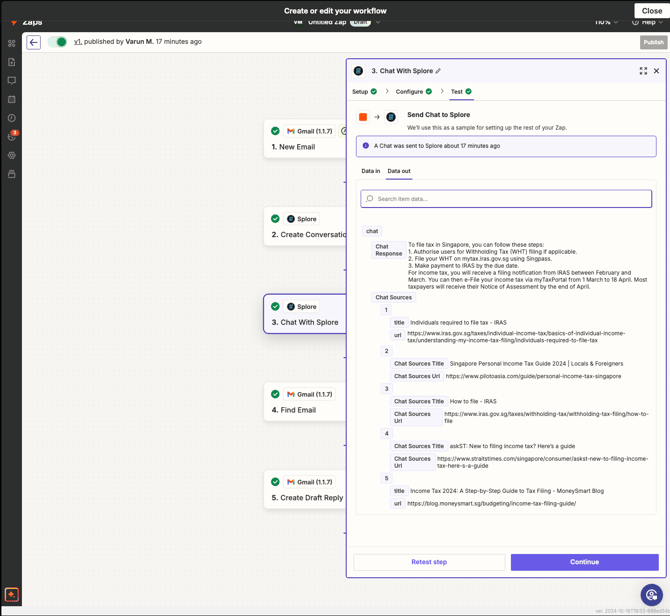
Task: Click 'How to file - IRAS' source title
Action: pyautogui.click(x=473, y=401)
